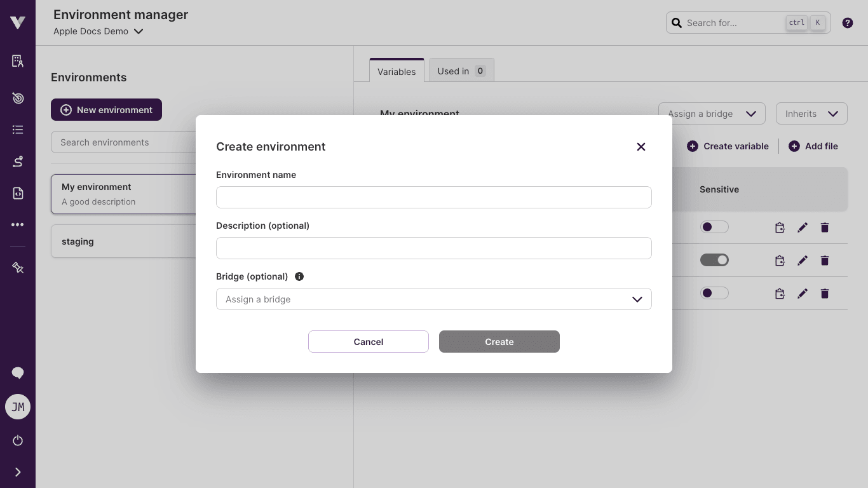Open the chat bubble icon in sidebar
The width and height of the screenshot is (868, 488).
click(18, 373)
